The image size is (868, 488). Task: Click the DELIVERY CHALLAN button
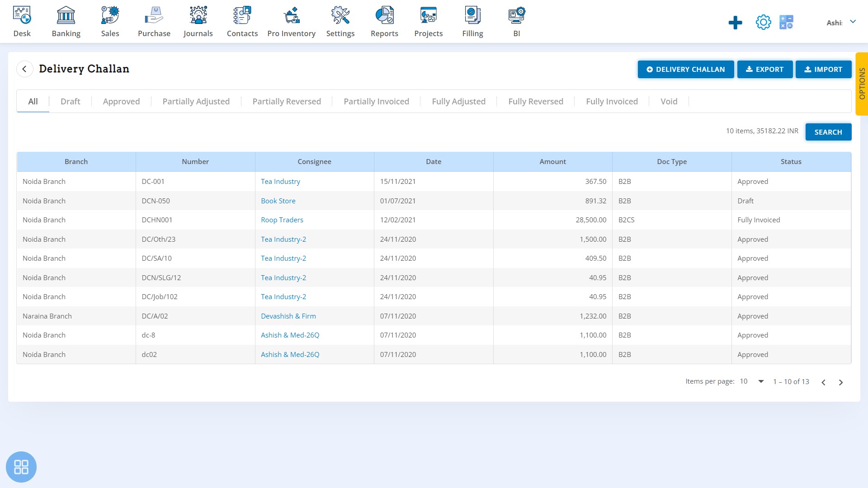685,69
